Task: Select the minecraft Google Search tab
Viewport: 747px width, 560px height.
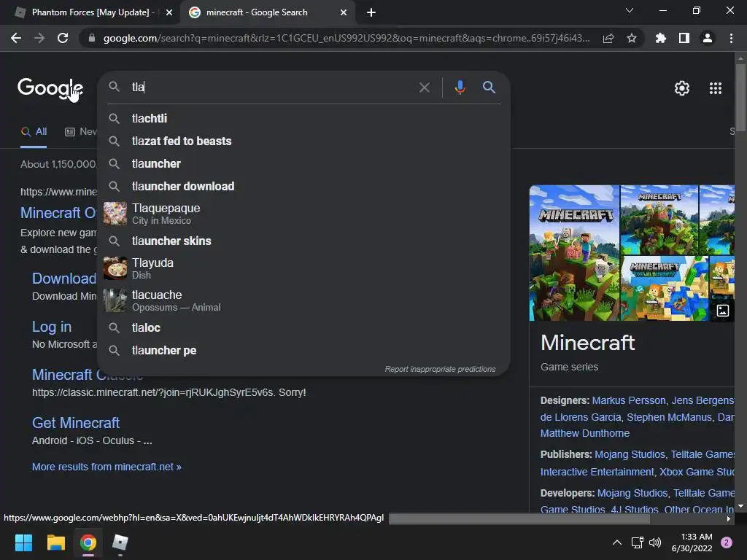Action: (258, 12)
